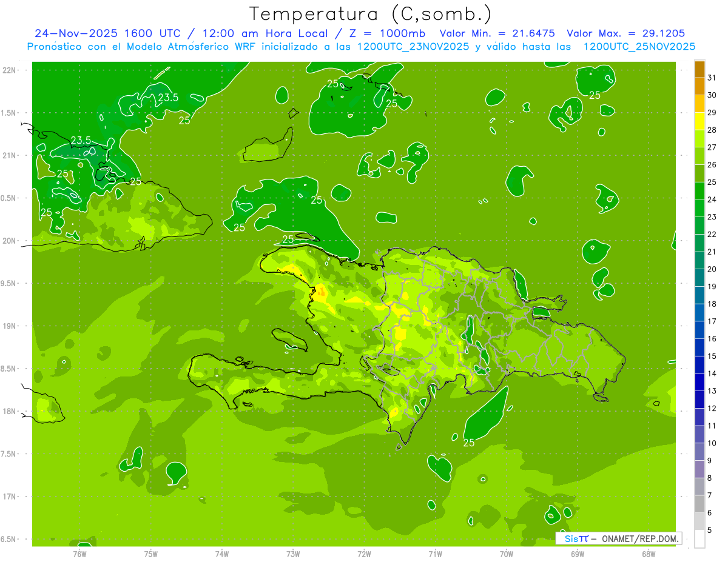Click the legend value '10'
Screen dimensions: 728x562
coord(712,443)
